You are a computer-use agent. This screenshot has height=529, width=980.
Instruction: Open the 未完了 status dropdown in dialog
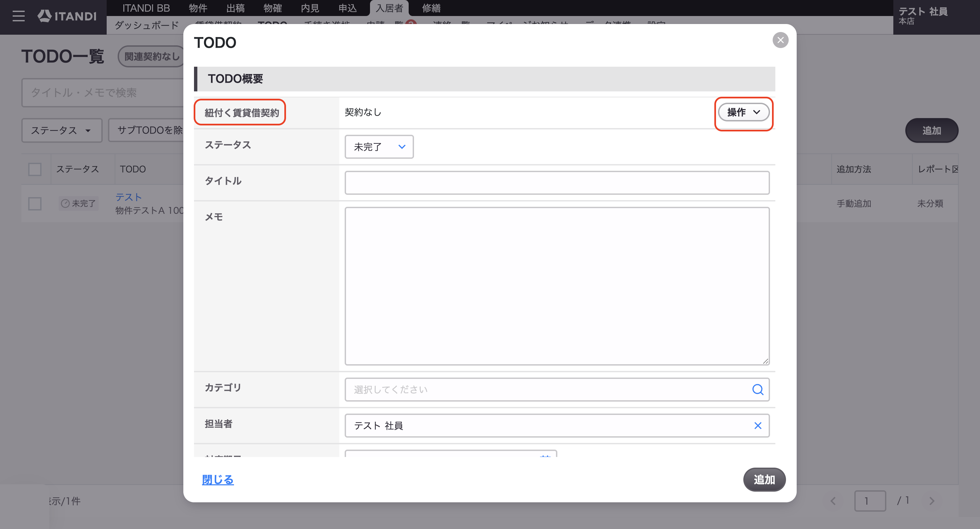[379, 146]
